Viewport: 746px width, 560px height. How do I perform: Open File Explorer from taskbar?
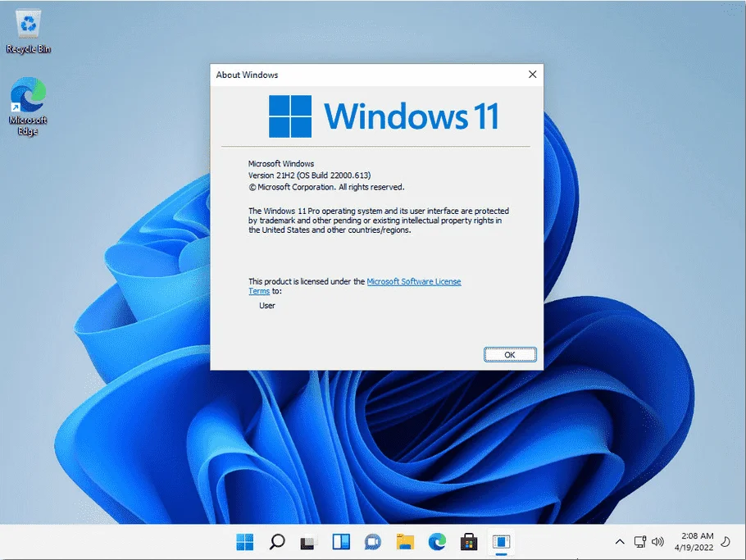[x=405, y=542]
